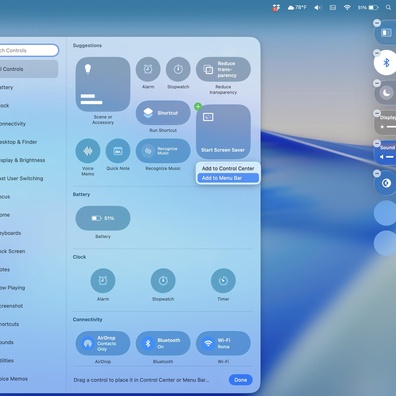The height and width of the screenshot is (396, 396).
Task: Click the Battery 51% control
Action: [x=103, y=218]
